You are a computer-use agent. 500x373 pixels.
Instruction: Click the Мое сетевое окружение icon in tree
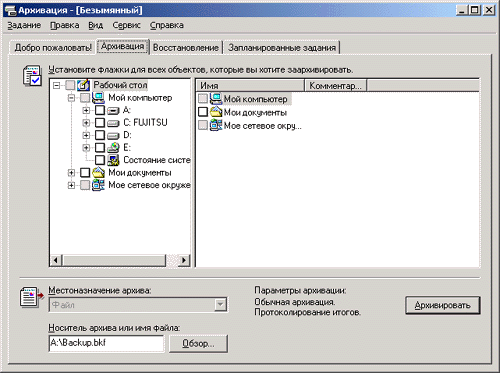(98, 185)
